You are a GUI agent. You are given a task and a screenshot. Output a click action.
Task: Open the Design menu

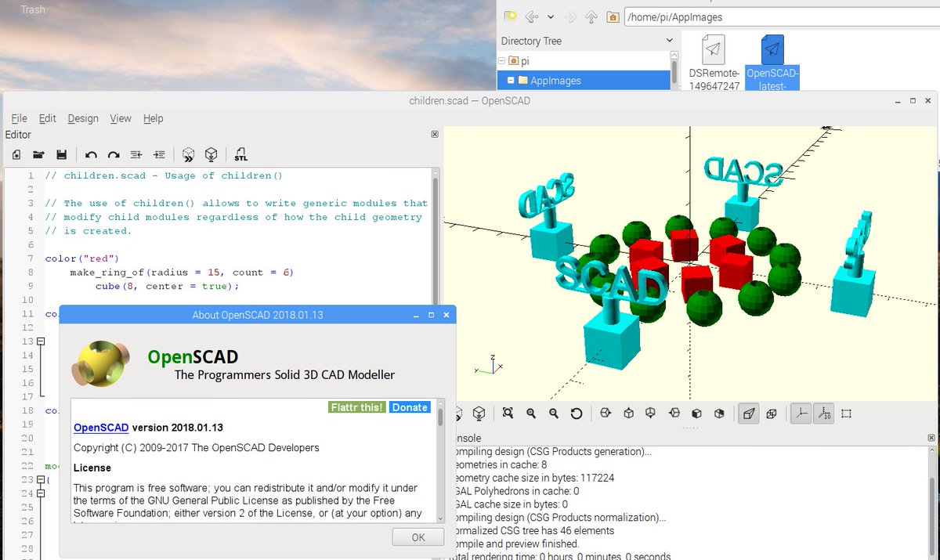83,118
